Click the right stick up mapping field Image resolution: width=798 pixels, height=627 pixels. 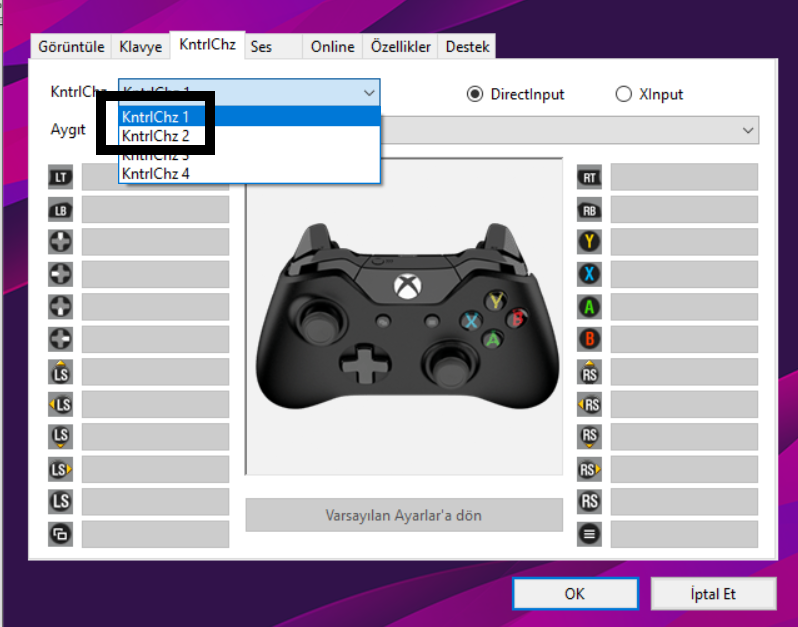coord(684,372)
